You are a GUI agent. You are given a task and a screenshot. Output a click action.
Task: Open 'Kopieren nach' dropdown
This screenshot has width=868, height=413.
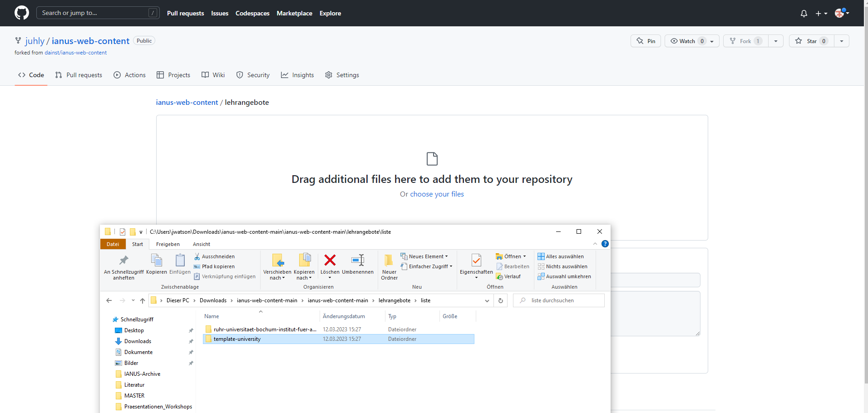(x=304, y=267)
